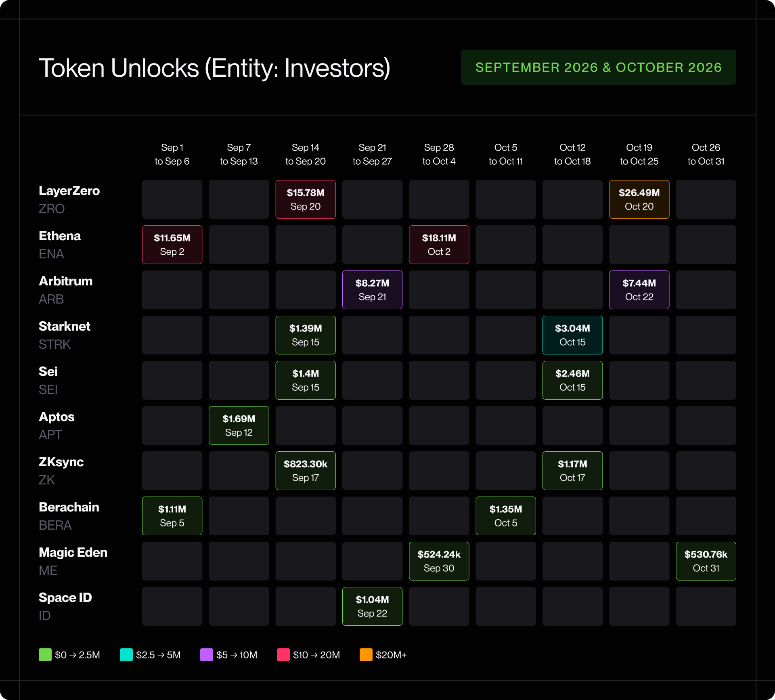Click the Magic Eden row label

(x=73, y=552)
